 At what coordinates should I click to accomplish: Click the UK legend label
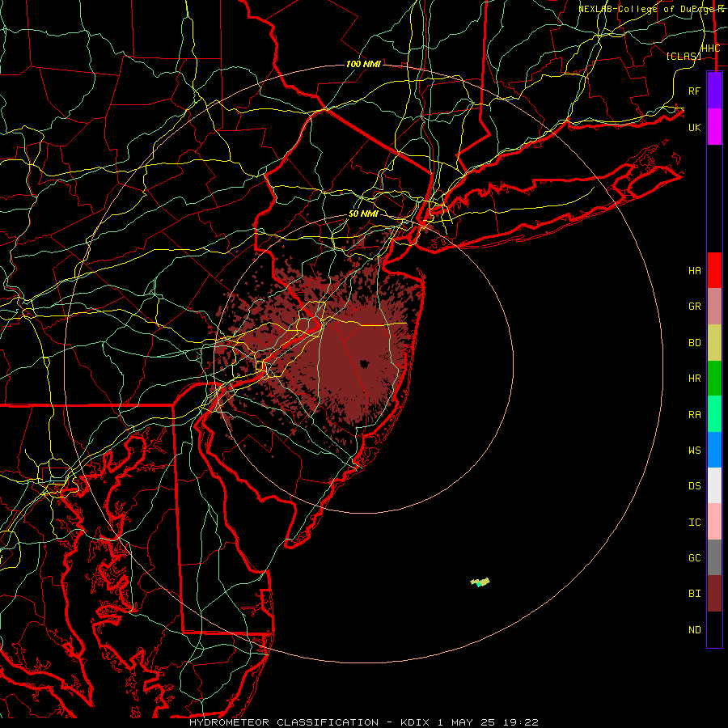[x=694, y=127]
